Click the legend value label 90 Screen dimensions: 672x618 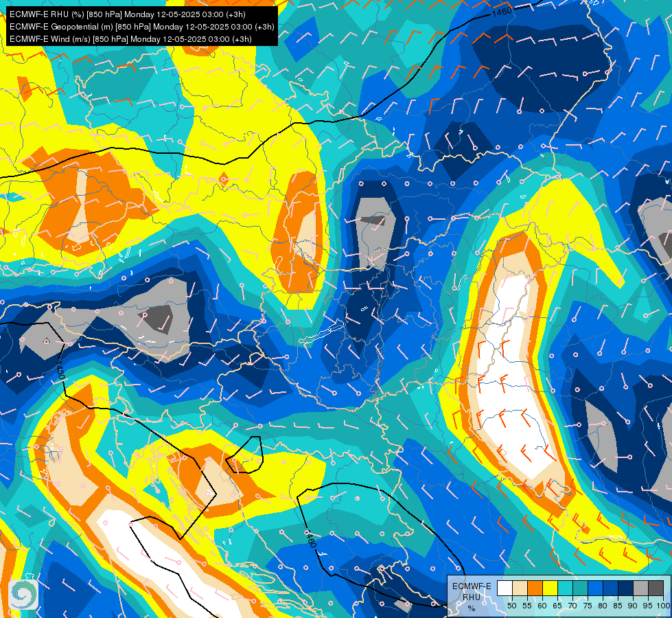click(633, 606)
